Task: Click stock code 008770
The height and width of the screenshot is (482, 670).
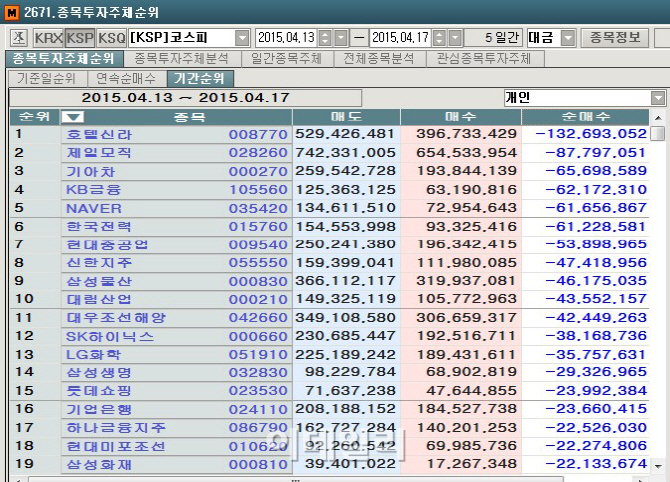Action: coord(258,135)
